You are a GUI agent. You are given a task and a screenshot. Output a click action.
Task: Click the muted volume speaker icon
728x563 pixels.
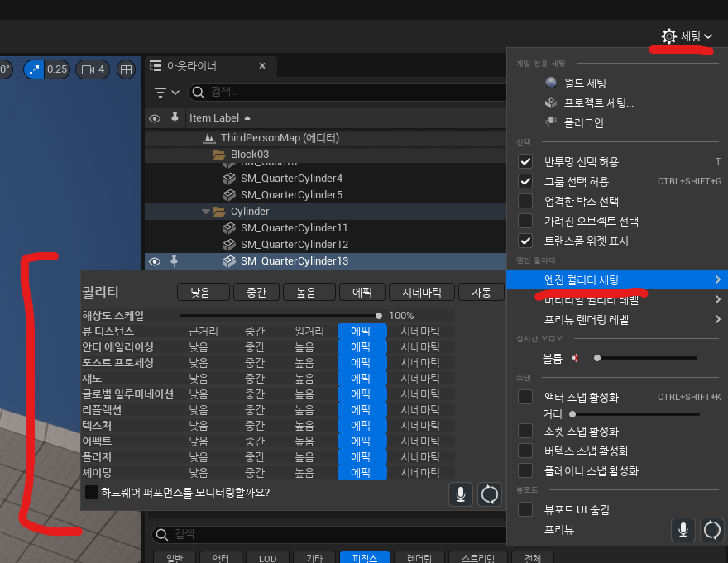click(x=575, y=358)
